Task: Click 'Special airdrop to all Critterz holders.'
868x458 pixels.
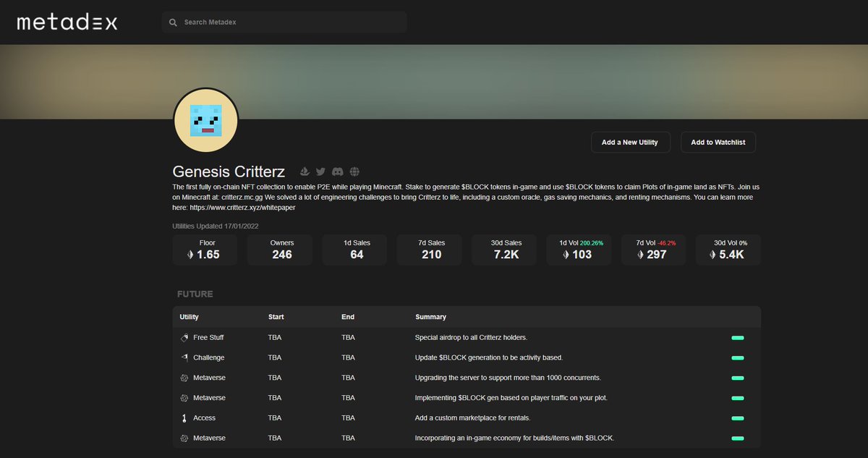Action: [x=471, y=337]
